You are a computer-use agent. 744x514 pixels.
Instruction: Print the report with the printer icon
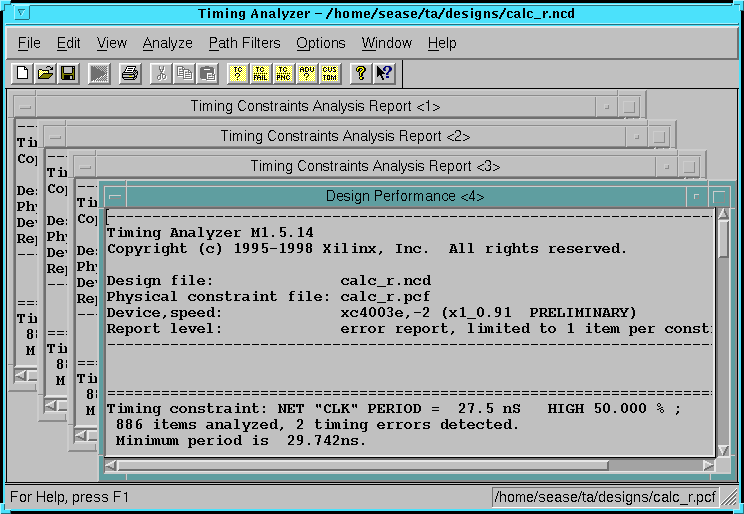click(x=129, y=73)
